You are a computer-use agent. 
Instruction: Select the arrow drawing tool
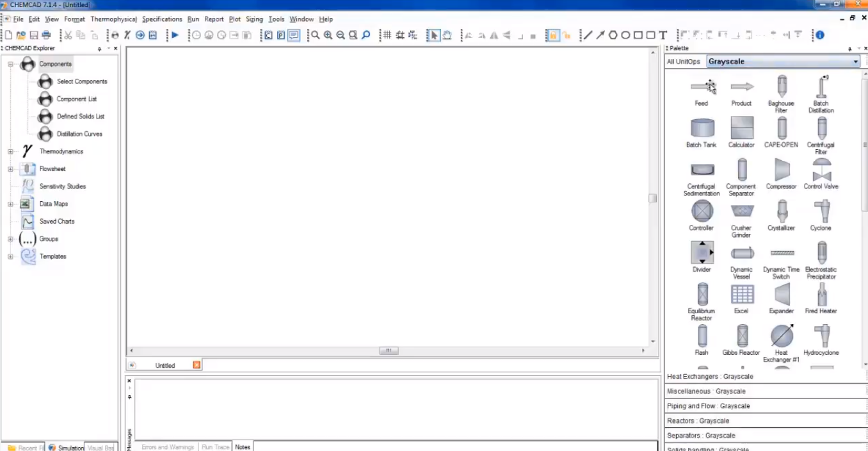click(600, 35)
